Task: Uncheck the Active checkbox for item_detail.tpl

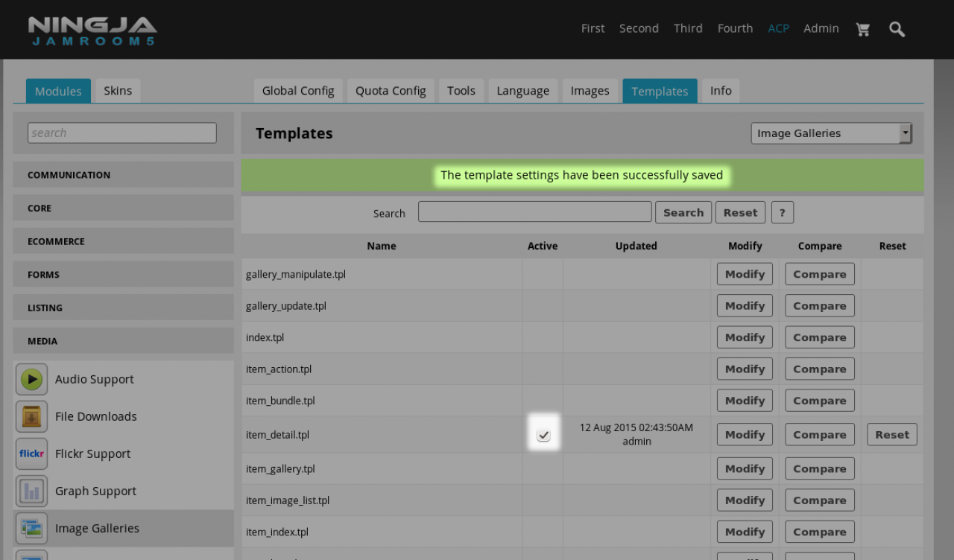Action: click(x=544, y=435)
